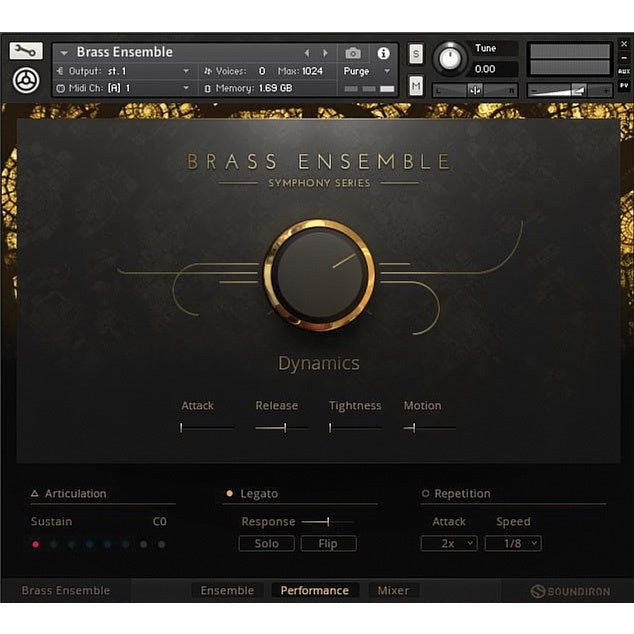634x634 pixels.
Task: Toggle the Repetition enable circle
Action: click(x=425, y=493)
